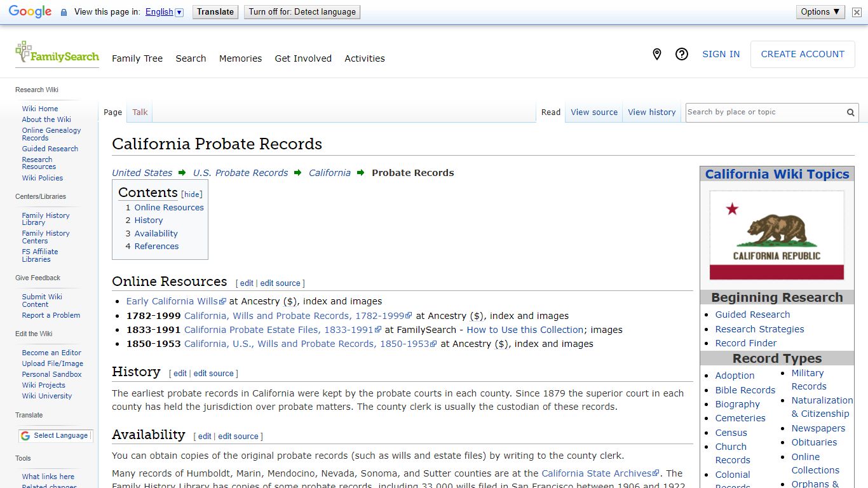Open the English language dropdown
The width and height of the screenshot is (868, 488).
164,12
